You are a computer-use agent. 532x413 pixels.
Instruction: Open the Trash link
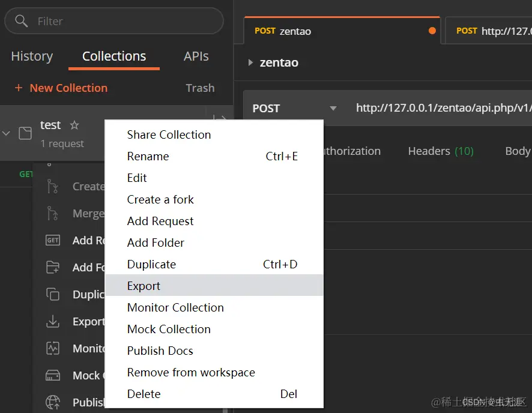point(200,88)
